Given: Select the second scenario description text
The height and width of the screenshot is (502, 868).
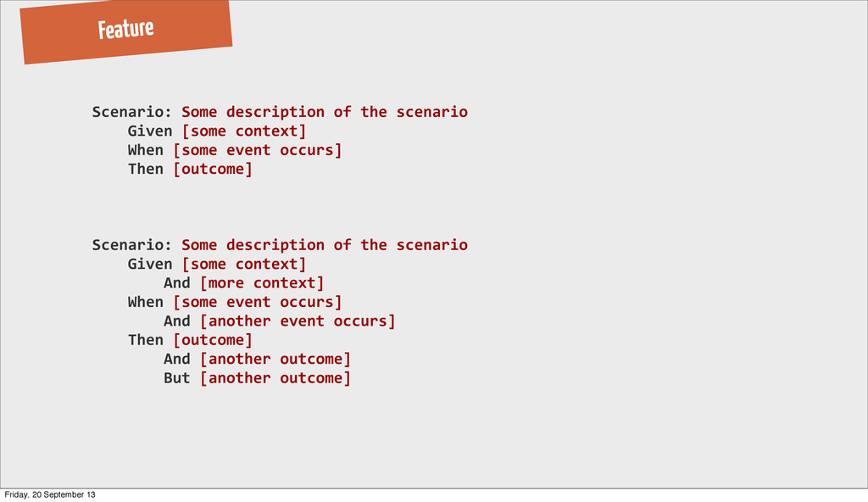Looking at the screenshot, I should click(325, 245).
